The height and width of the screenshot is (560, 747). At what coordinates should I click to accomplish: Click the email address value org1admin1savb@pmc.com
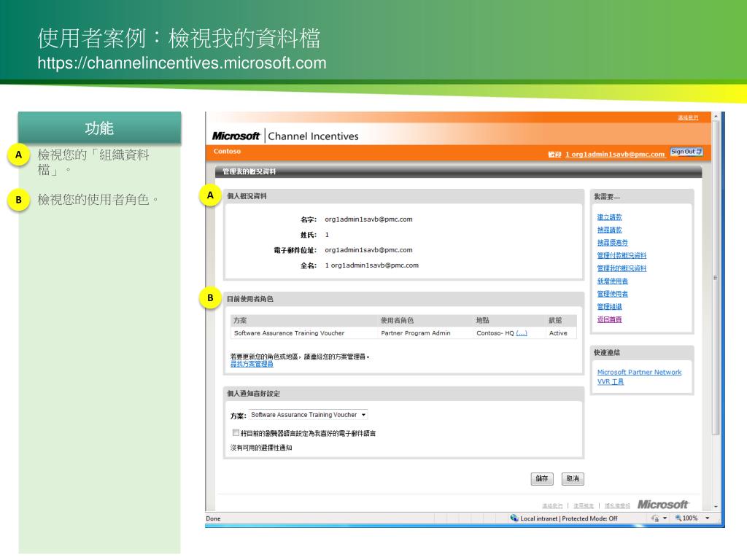tap(368, 250)
